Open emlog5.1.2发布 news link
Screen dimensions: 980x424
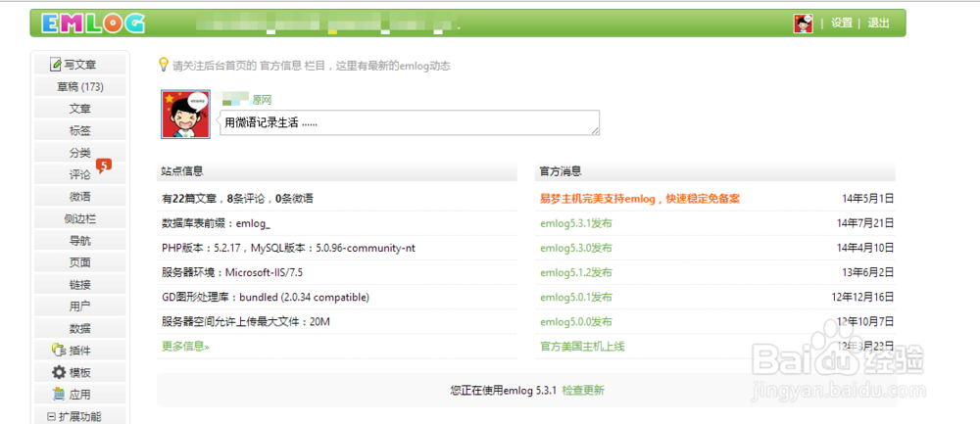(576, 272)
